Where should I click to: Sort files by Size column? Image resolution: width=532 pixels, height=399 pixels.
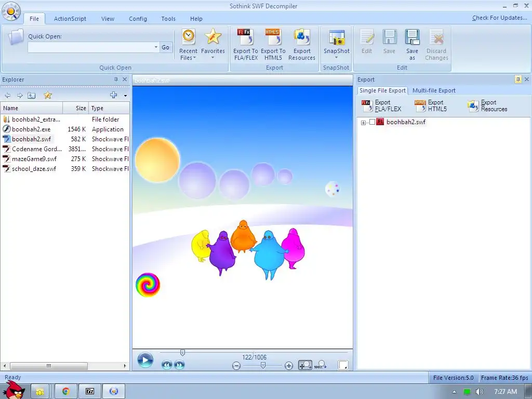(76, 108)
